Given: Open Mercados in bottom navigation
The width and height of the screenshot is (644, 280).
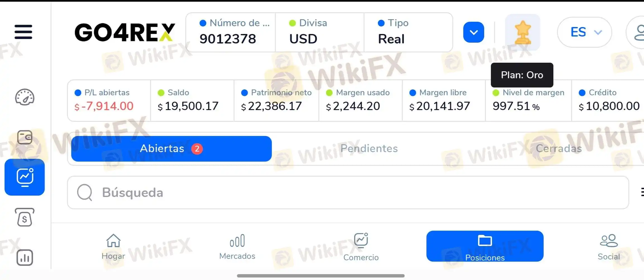Looking at the screenshot, I should tap(237, 247).
